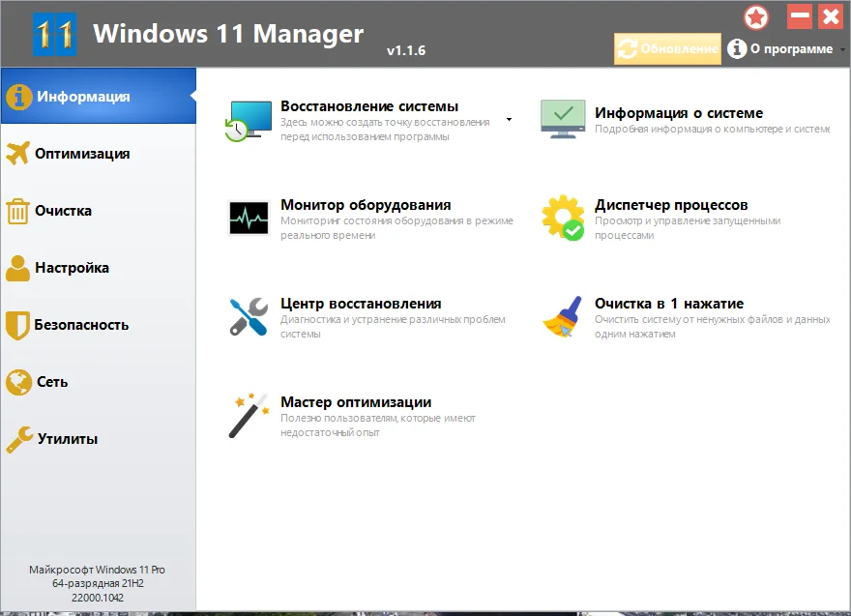Launch Process Manager via its gear icon
Image resolution: width=851 pixels, height=616 pixels.
(x=563, y=218)
